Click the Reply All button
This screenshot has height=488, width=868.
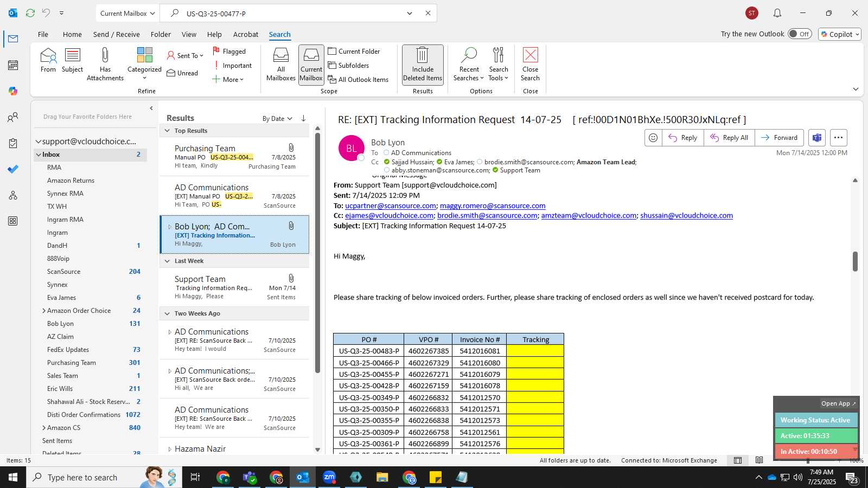tap(729, 138)
